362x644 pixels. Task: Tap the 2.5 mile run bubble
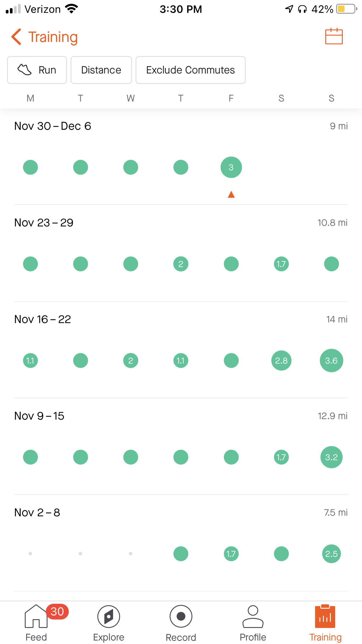pos(331,554)
